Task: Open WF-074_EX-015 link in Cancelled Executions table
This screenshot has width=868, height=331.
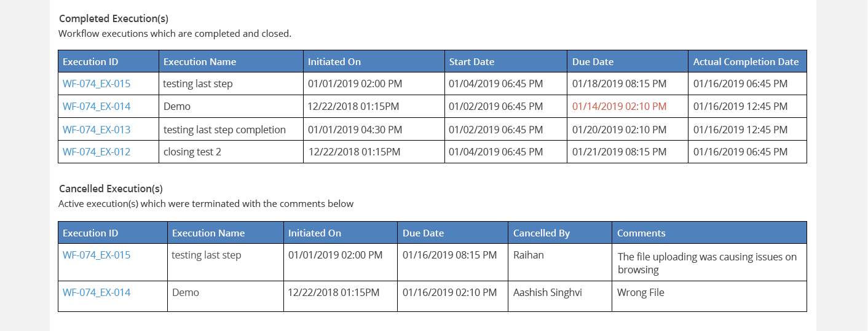Action: coord(97,255)
